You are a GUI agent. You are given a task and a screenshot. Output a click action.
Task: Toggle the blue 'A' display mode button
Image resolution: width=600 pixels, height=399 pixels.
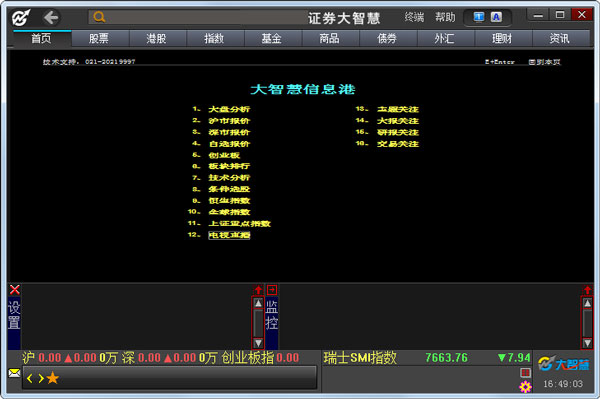tap(496, 17)
